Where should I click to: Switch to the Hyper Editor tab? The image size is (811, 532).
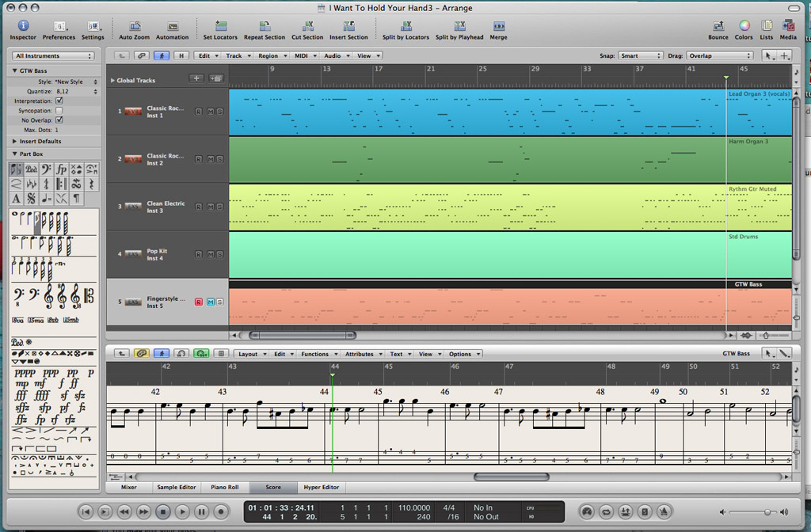point(322,487)
